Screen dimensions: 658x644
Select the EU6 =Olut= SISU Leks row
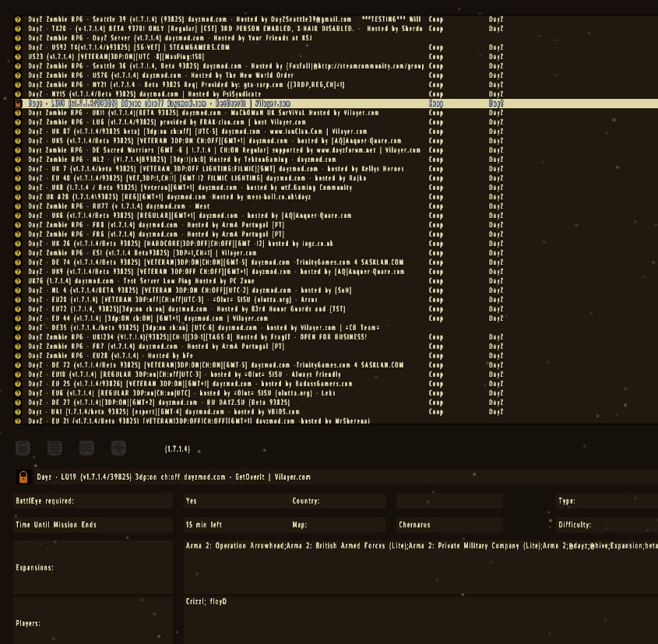click(x=336, y=393)
